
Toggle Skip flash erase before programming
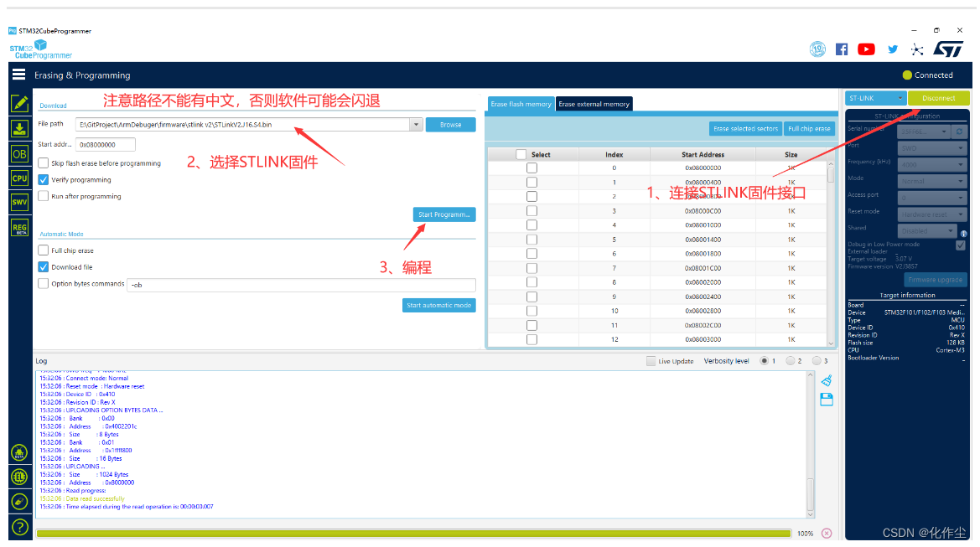pos(43,163)
